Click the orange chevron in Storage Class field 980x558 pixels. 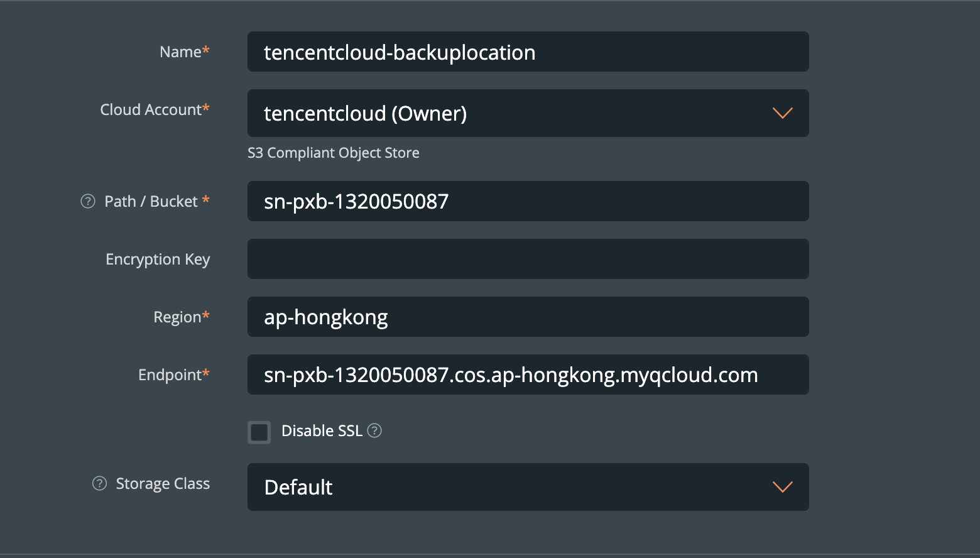point(782,487)
